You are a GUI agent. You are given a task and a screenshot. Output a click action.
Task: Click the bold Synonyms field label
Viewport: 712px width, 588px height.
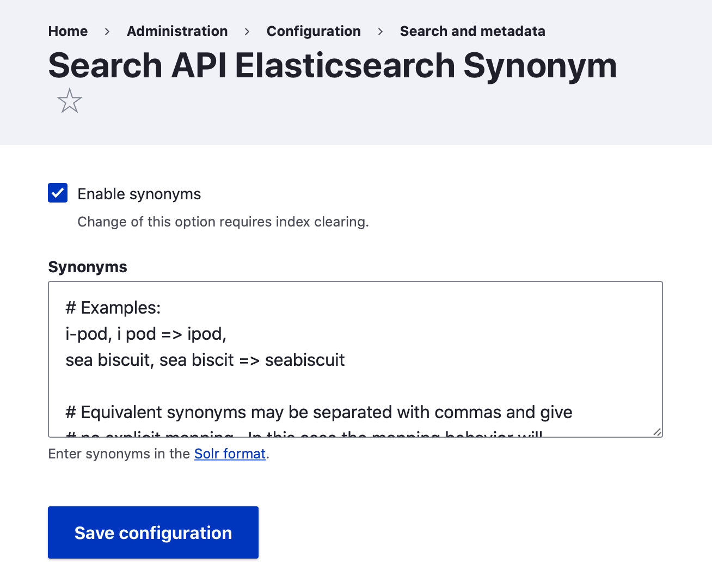88,267
